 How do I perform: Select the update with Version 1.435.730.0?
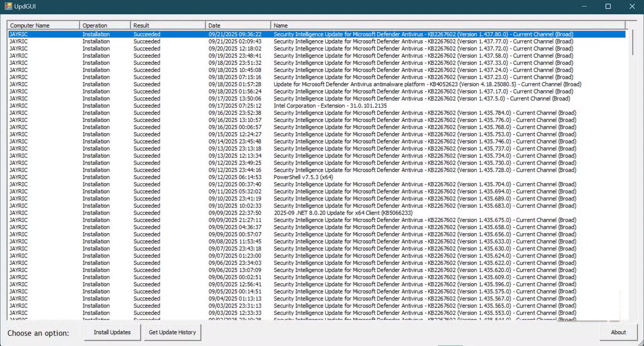(317, 163)
